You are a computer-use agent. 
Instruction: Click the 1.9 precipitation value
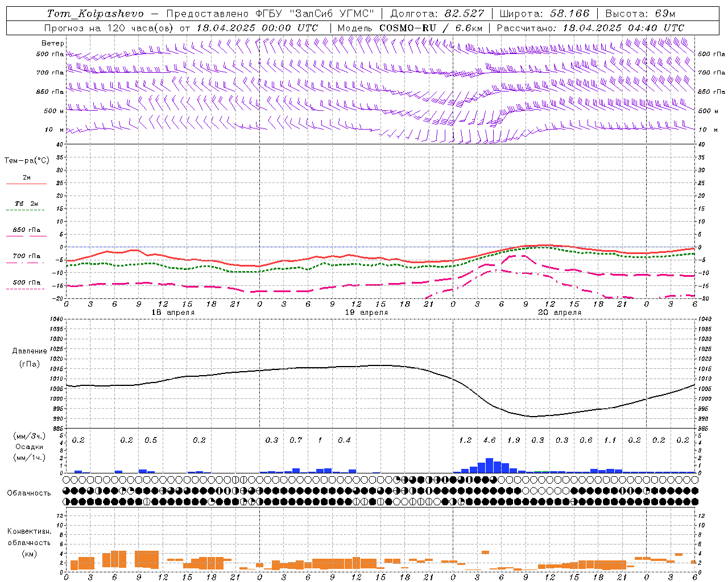[x=514, y=440]
